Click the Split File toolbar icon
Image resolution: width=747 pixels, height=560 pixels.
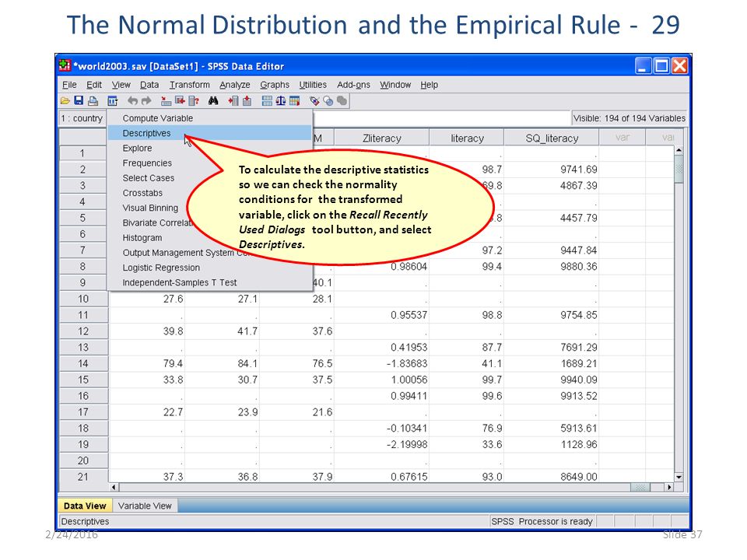click(267, 101)
